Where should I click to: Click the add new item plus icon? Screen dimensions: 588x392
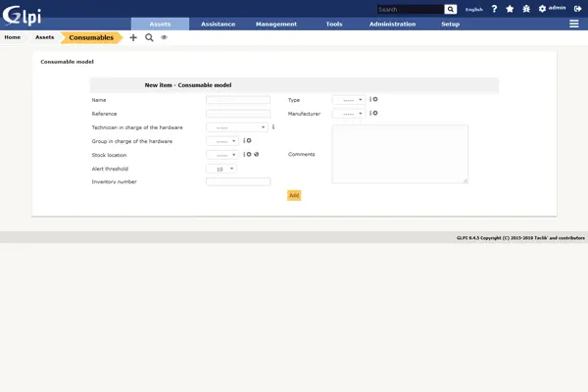133,37
